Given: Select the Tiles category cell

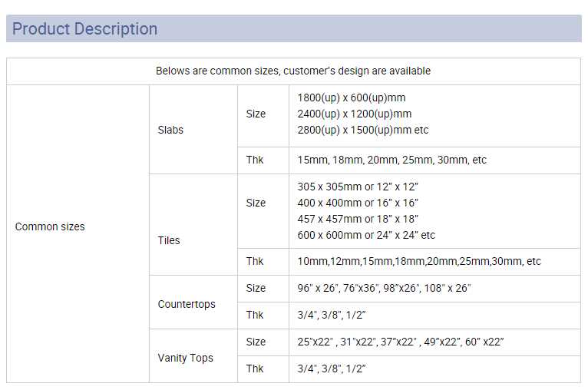Looking at the screenshot, I should (x=169, y=240).
